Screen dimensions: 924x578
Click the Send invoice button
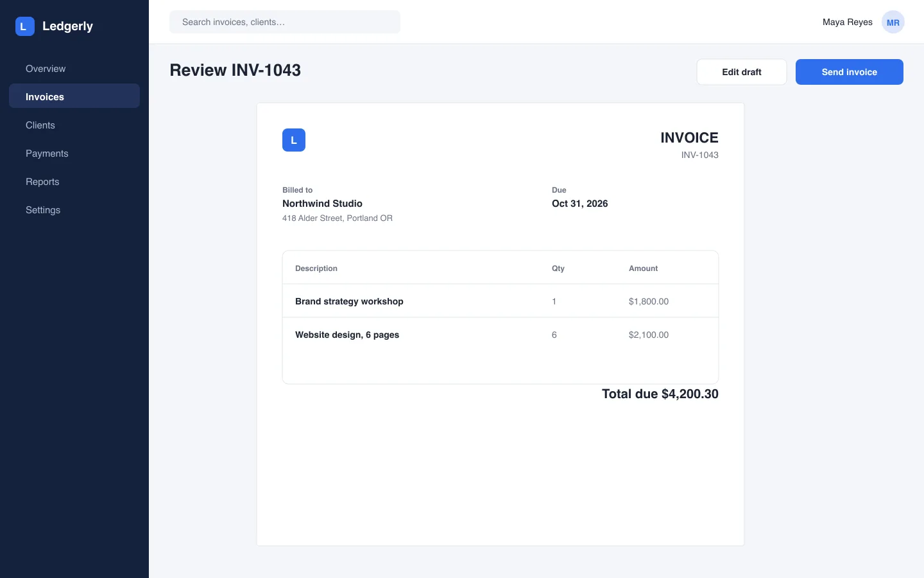point(850,72)
